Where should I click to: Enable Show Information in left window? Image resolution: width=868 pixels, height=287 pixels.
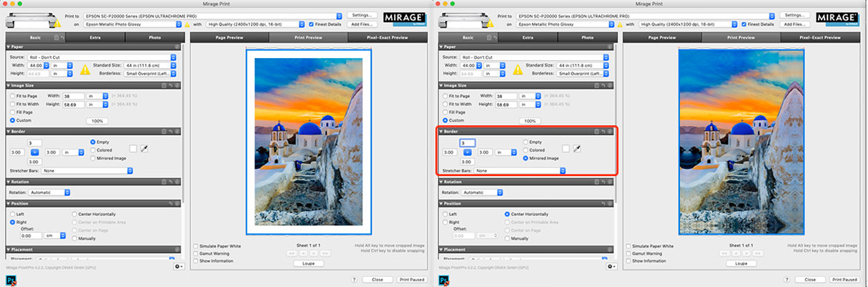click(196, 261)
